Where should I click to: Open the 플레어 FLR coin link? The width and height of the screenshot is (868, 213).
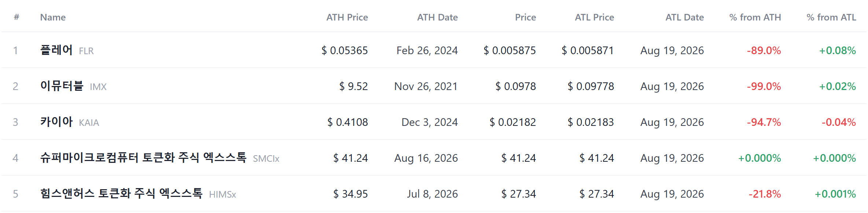pyautogui.click(x=67, y=50)
